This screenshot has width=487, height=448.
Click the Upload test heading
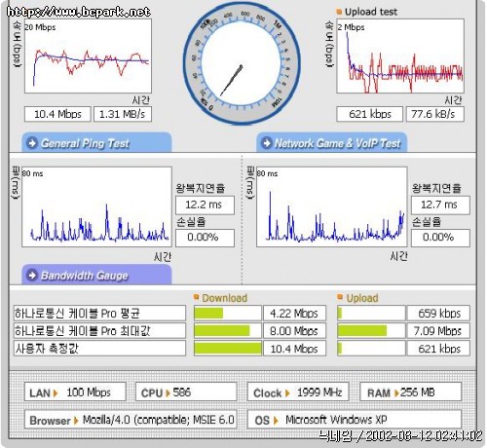(371, 12)
